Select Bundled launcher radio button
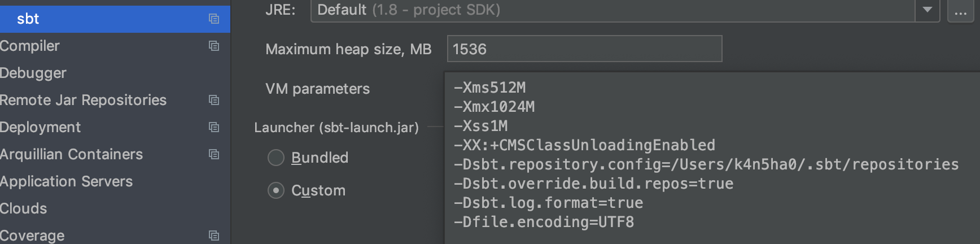This screenshot has width=980, height=244. tap(275, 158)
